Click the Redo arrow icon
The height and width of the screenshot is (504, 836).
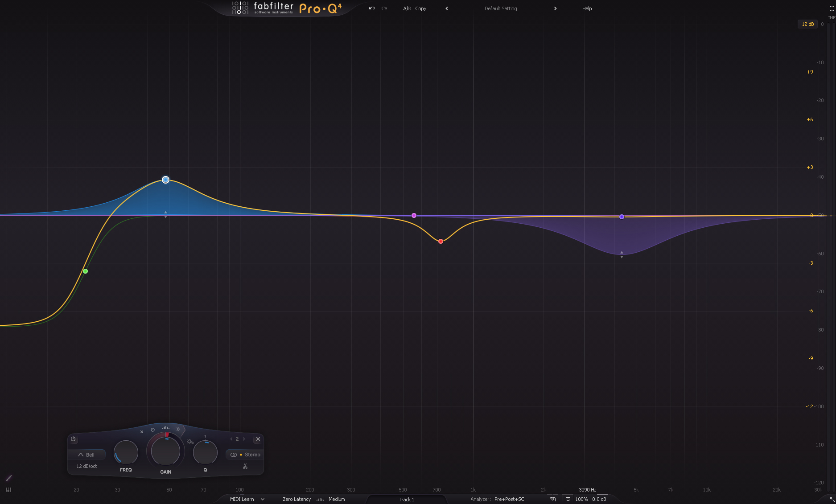pyautogui.click(x=384, y=8)
